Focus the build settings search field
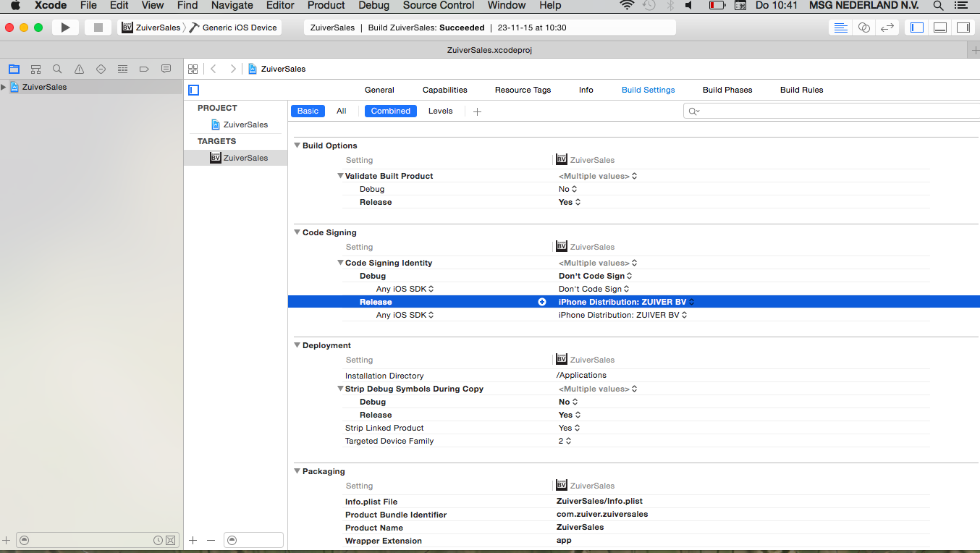The width and height of the screenshot is (980, 553). click(832, 111)
